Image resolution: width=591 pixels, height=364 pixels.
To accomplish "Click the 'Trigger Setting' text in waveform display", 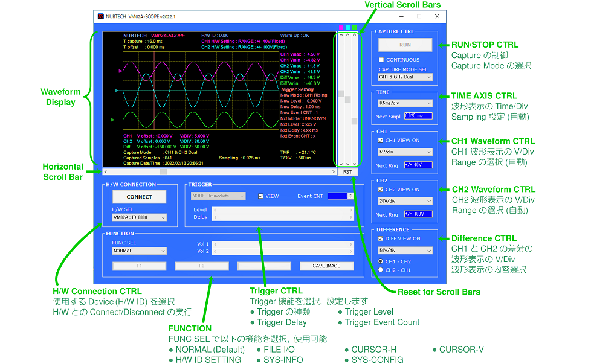I will tap(297, 89).
